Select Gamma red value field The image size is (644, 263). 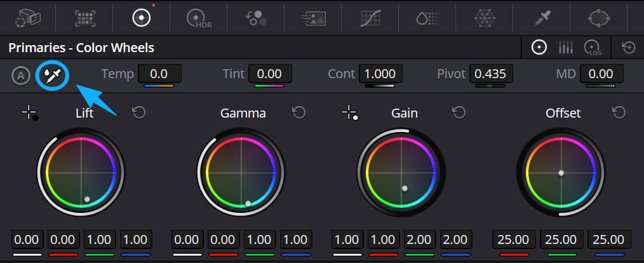coord(223,239)
